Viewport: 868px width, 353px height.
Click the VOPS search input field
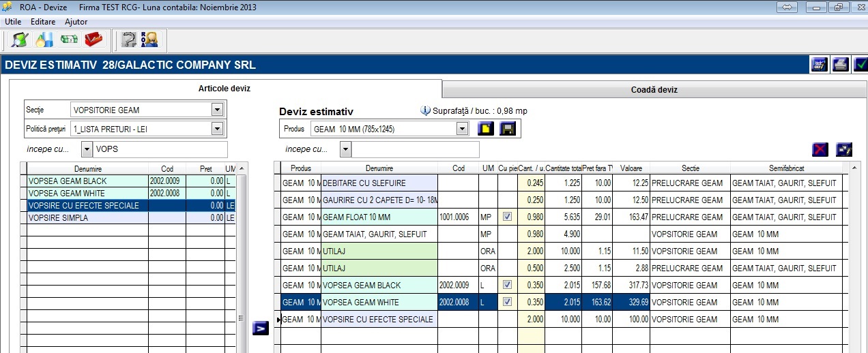click(160, 149)
